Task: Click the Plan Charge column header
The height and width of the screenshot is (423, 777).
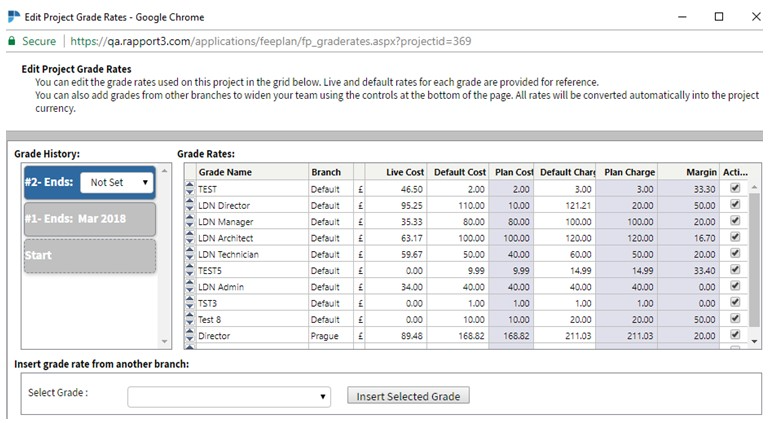Action: pos(627,172)
